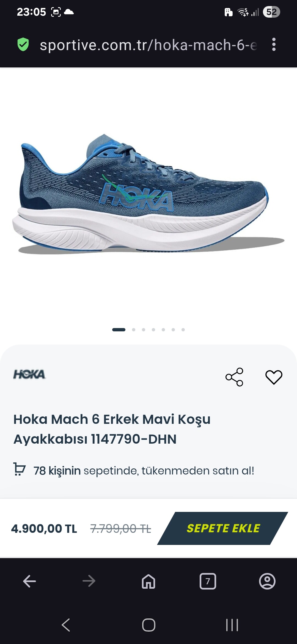The height and width of the screenshot is (644, 297).
Task: Tap the Hoka shoe product image
Action: point(148,194)
